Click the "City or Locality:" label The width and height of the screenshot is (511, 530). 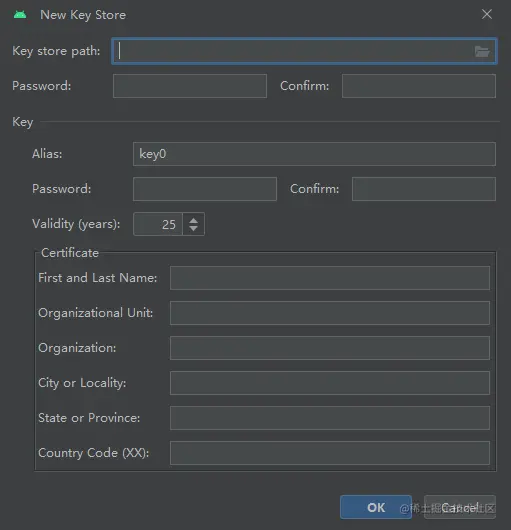click(x=82, y=383)
